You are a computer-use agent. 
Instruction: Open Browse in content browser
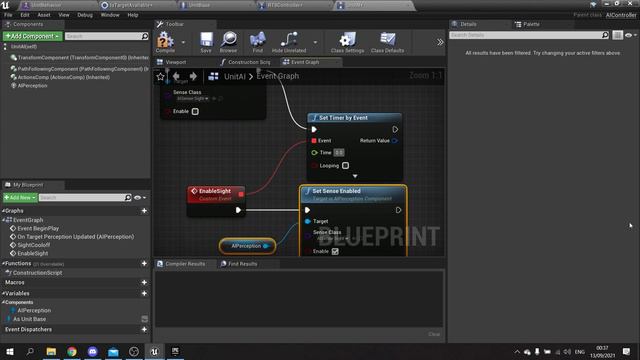click(x=229, y=42)
